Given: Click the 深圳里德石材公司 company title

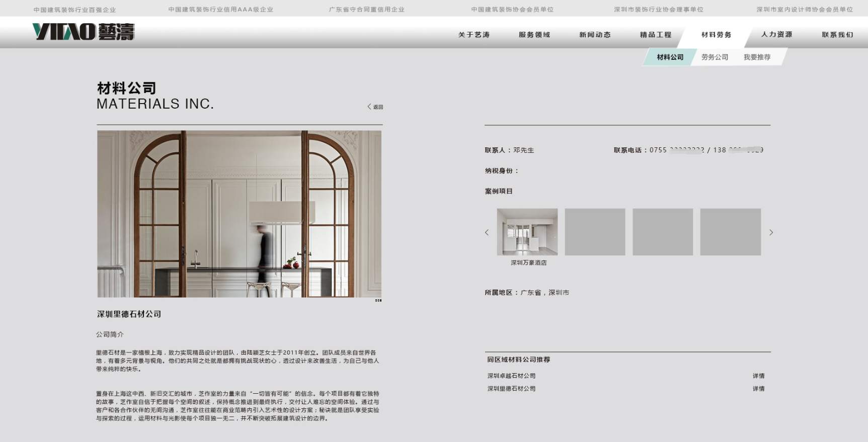Looking at the screenshot, I should tap(129, 314).
